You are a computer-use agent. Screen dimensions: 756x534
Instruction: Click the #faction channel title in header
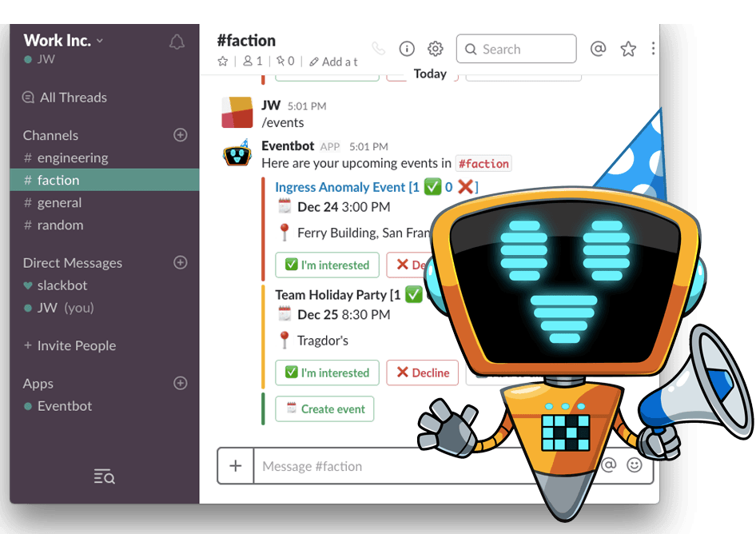tap(246, 41)
